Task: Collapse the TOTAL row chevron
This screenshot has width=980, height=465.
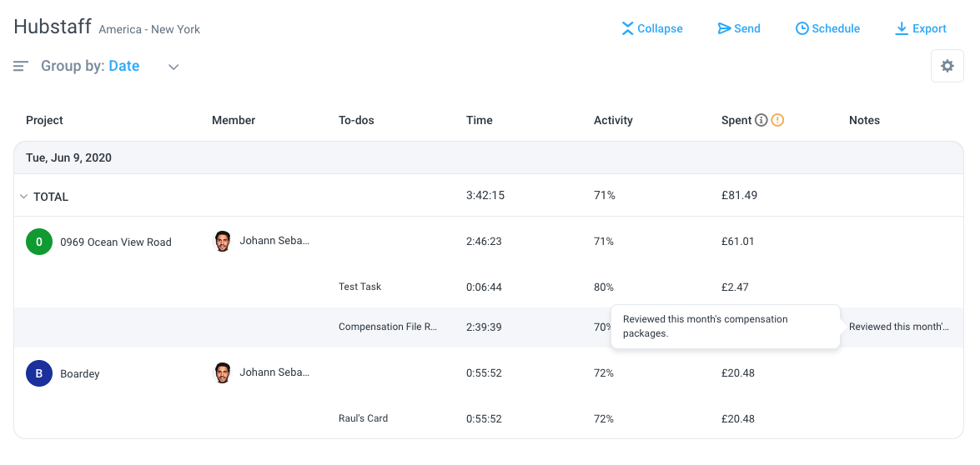Action: [23, 197]
